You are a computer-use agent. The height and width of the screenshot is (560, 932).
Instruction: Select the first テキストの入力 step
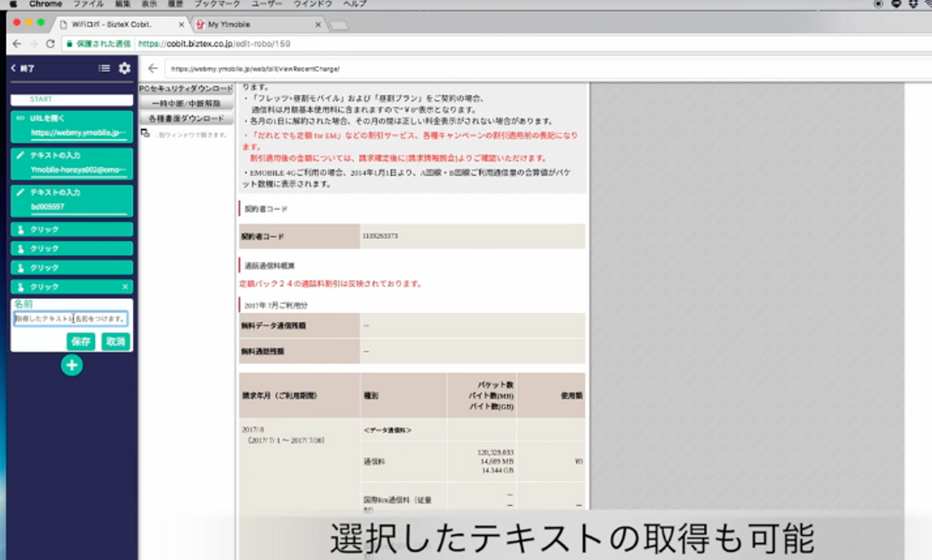pos(71,162)
